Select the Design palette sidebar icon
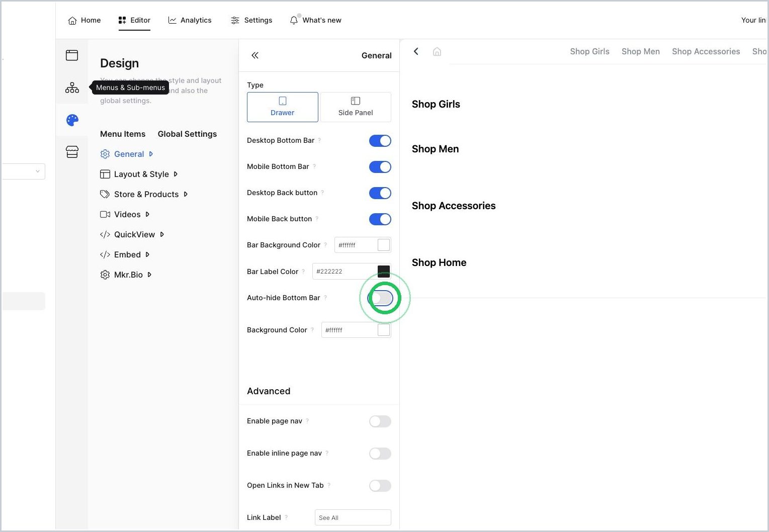 [x=72, y=120]
